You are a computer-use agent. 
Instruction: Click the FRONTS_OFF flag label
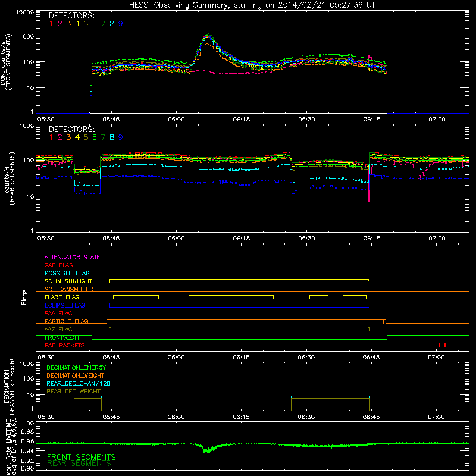click(62, 337)
